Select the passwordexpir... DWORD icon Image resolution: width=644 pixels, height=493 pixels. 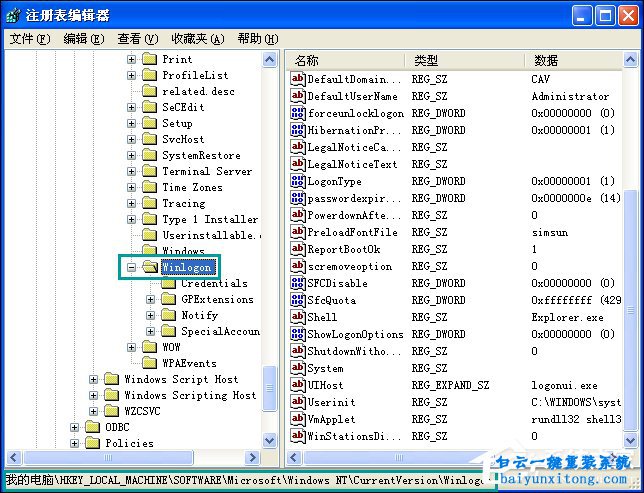(298, 198)
